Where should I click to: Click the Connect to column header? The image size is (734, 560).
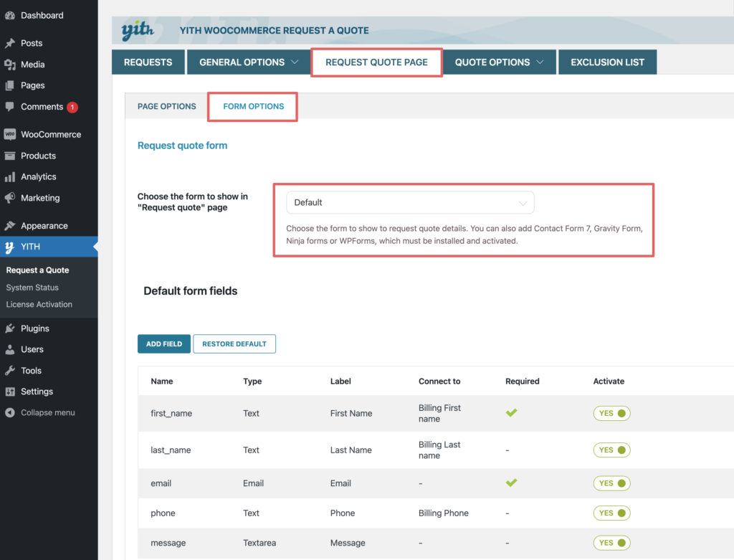439,381
